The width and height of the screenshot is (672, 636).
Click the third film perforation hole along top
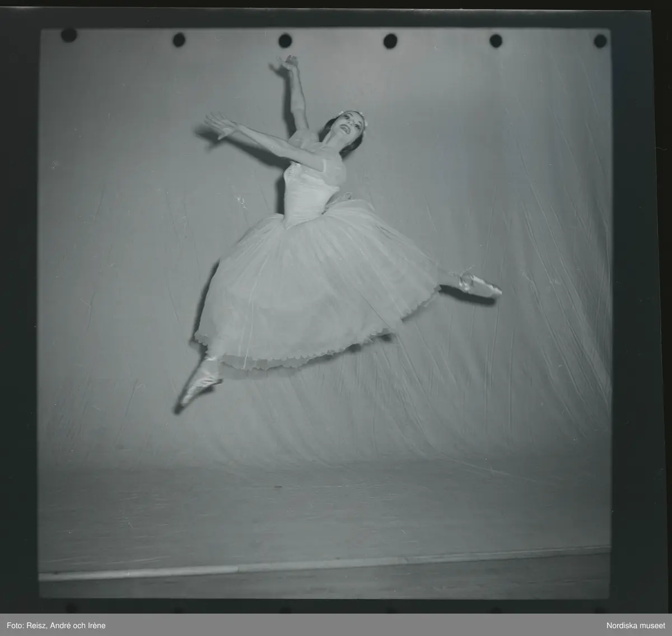point(285,40)
